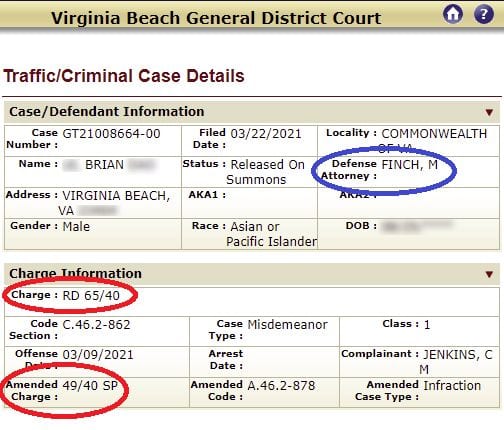504x430 pixels.
Task: Click the filed date 03/22/2021
Action: [x=266, y=134]
